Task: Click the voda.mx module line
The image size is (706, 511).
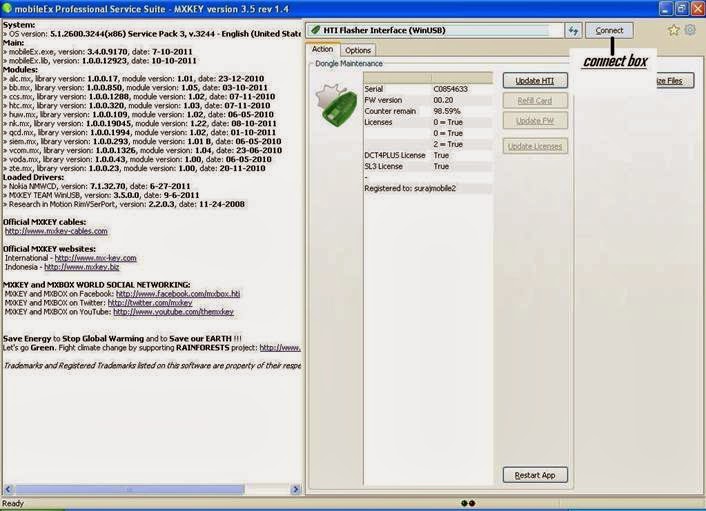Action: (x=137, y=159)
